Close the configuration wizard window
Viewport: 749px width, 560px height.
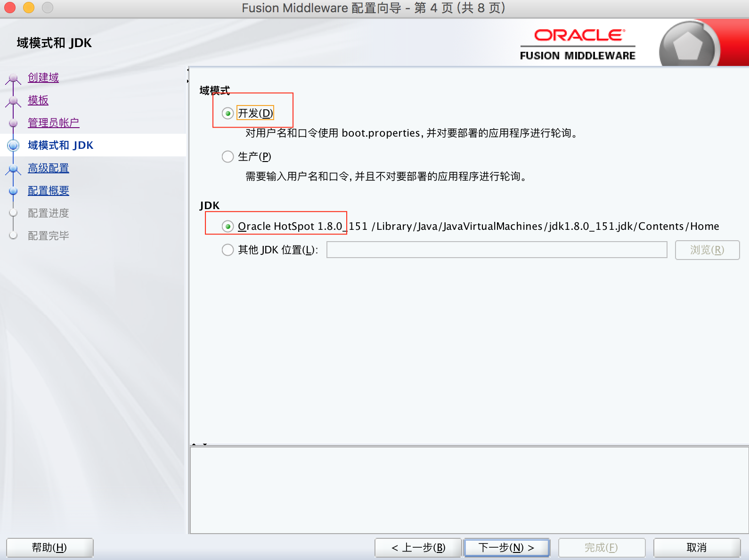coord(10,8)
